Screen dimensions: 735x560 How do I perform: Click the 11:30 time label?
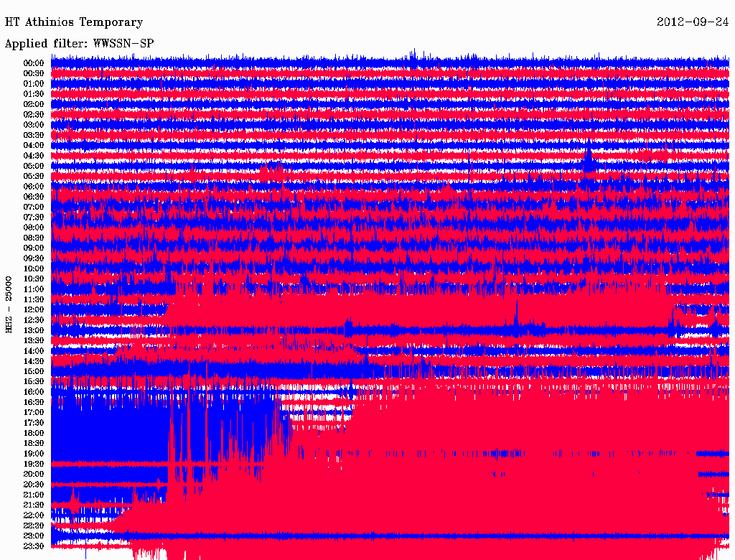point(34,299)
